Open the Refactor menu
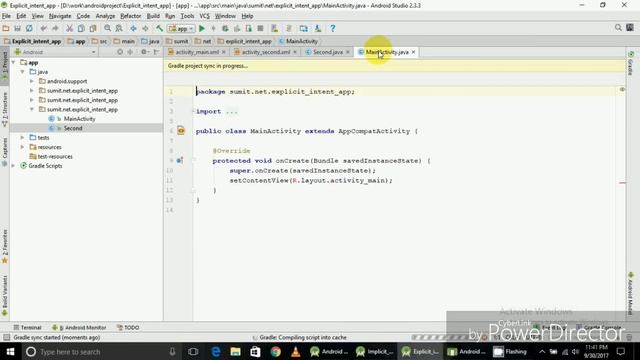Screen dimensions: 640x360 coord(131,16)
